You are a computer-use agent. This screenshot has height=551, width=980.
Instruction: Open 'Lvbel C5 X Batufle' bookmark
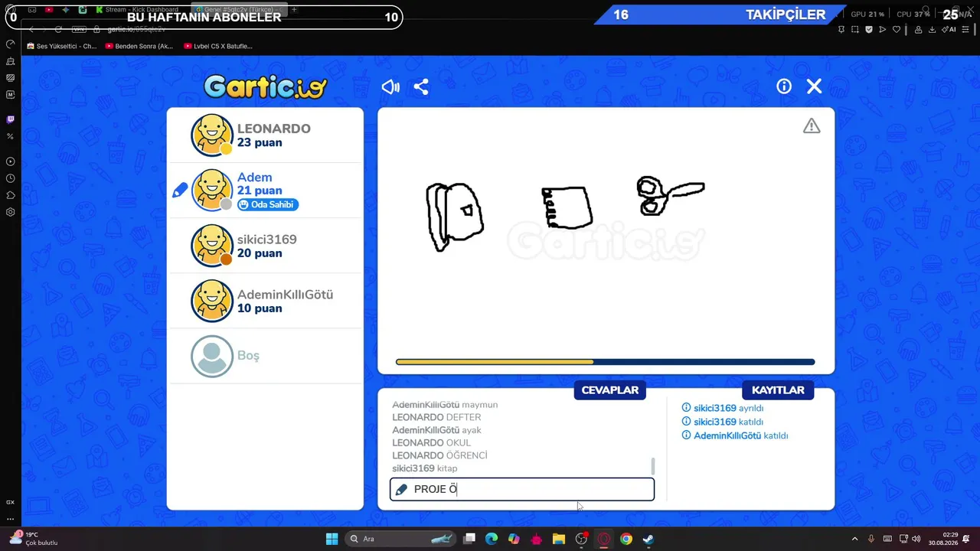pyautogui.click(x=218, y=46)
